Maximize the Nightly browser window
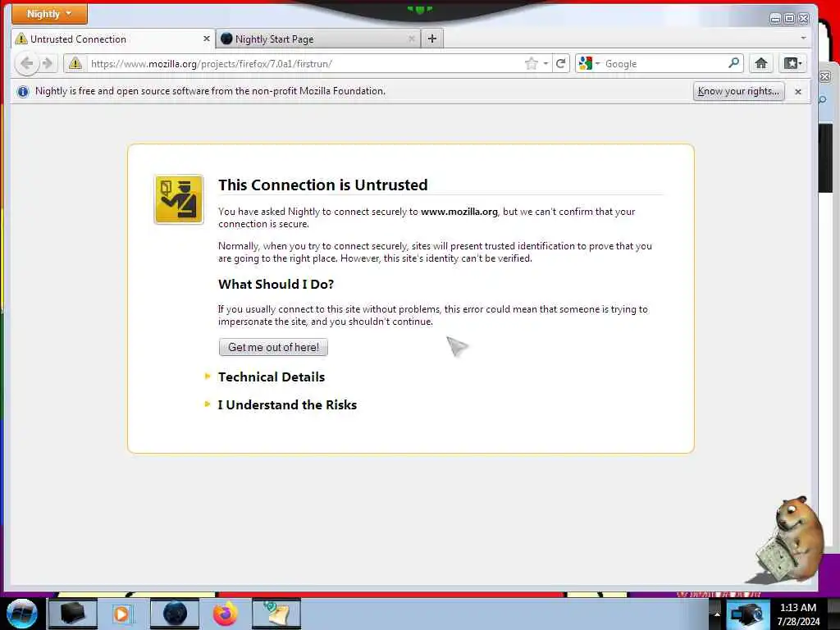 (789, 19)
